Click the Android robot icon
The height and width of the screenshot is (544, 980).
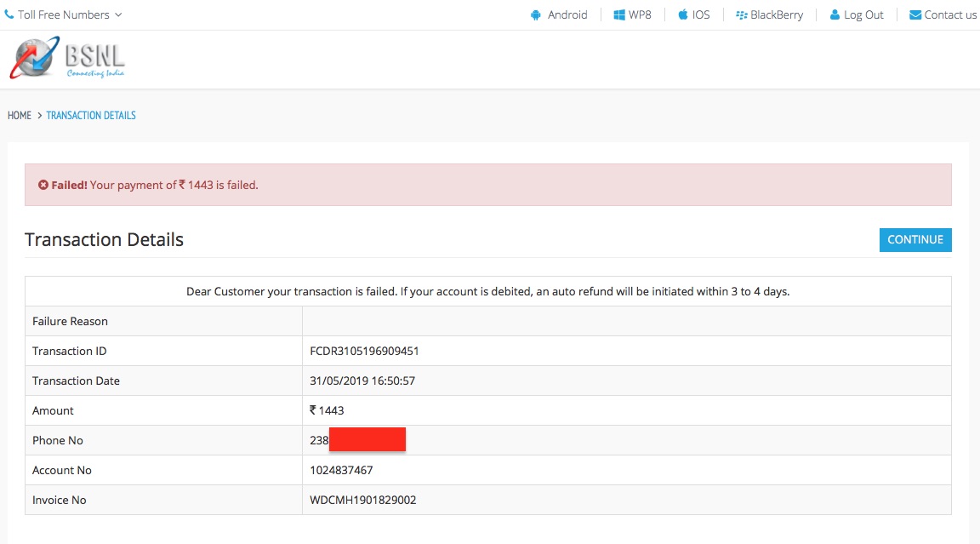pyautogui.click(x=536, y=14)
